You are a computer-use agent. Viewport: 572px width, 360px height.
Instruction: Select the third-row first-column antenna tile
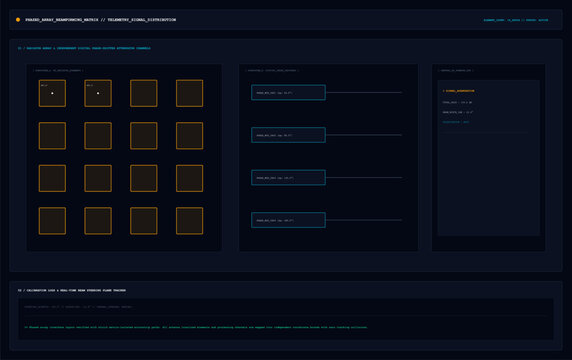coord(52,178)
